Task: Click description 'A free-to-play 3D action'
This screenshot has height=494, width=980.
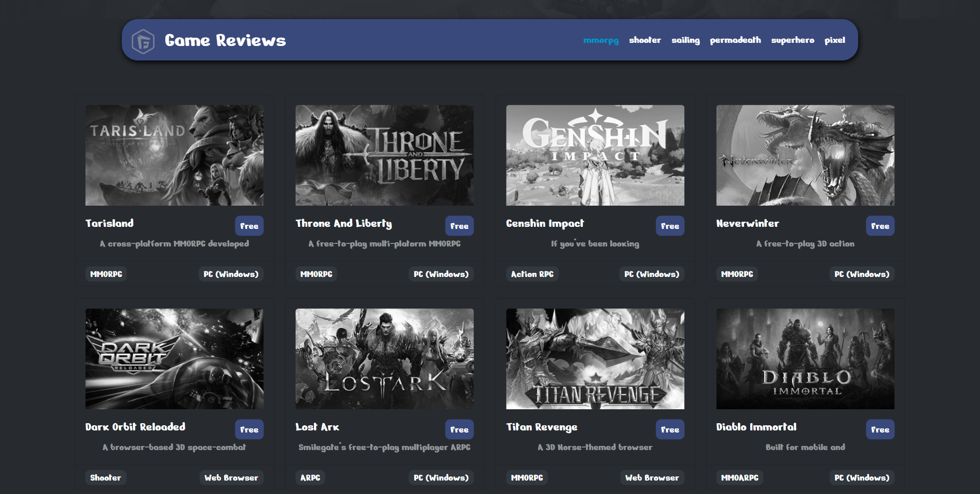Action: [805, 243]
